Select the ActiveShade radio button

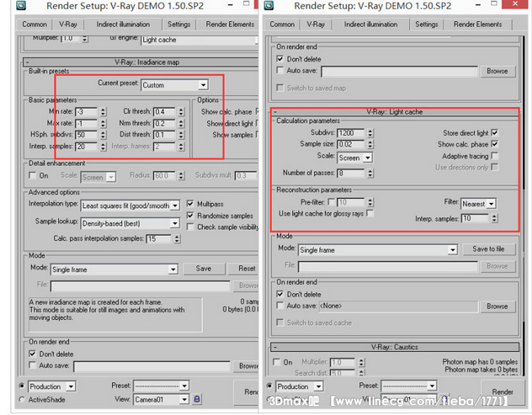[x=22, y=399]
